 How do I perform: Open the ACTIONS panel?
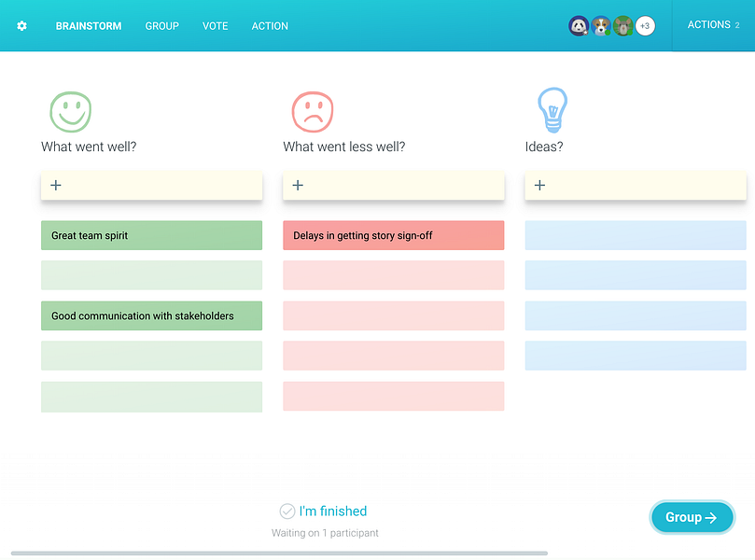(713, 25)
